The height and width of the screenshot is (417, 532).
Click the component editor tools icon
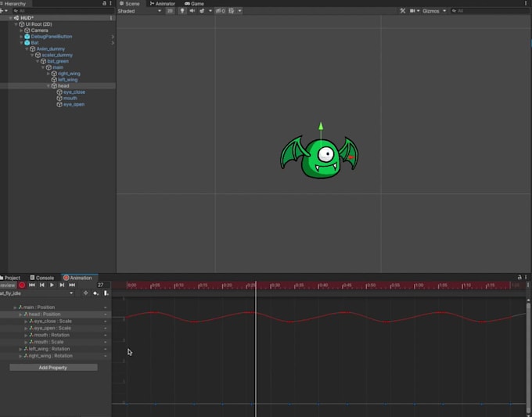tap(403, 11)
